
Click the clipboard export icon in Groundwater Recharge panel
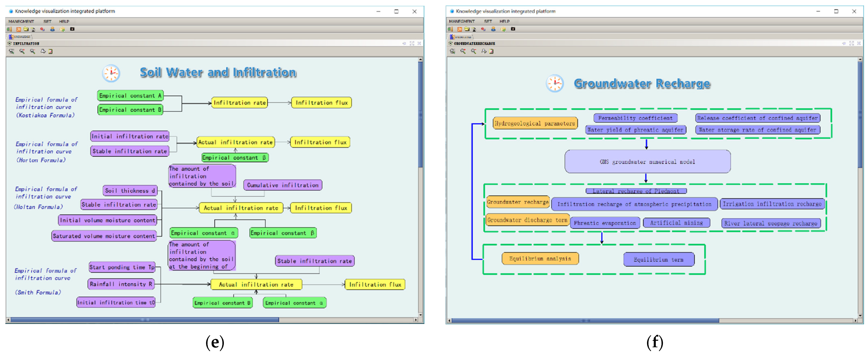click(x=491, y=51)
